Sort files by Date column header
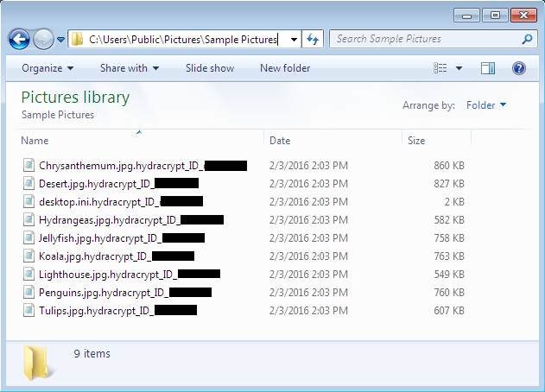 click(x=280, y=140)
